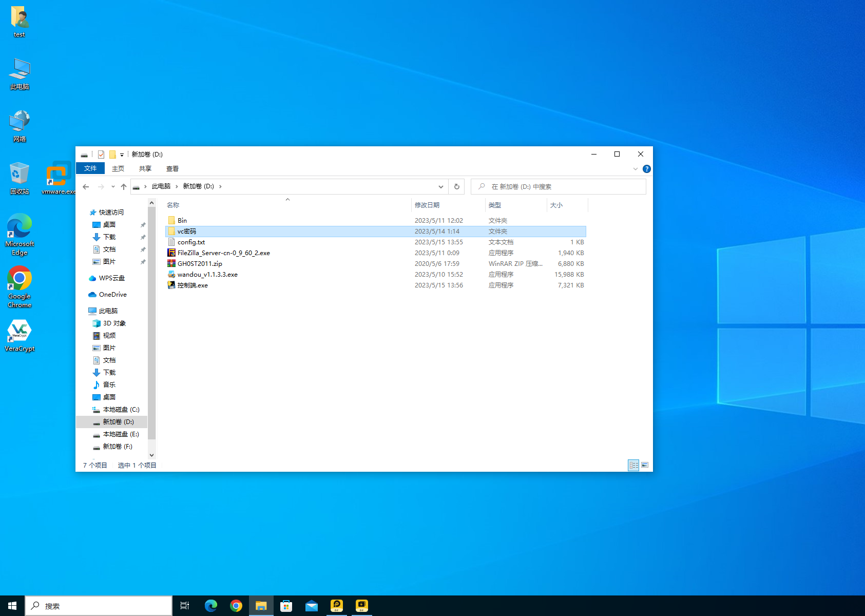Select the Bin folder
This screenshot has height=616, width=865.
(x=376, y=221)
